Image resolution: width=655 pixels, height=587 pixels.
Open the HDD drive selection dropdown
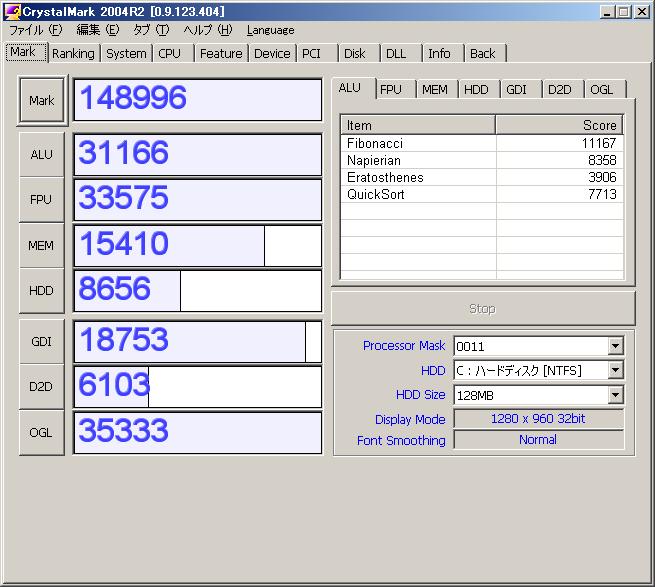[x=615, y=371]
